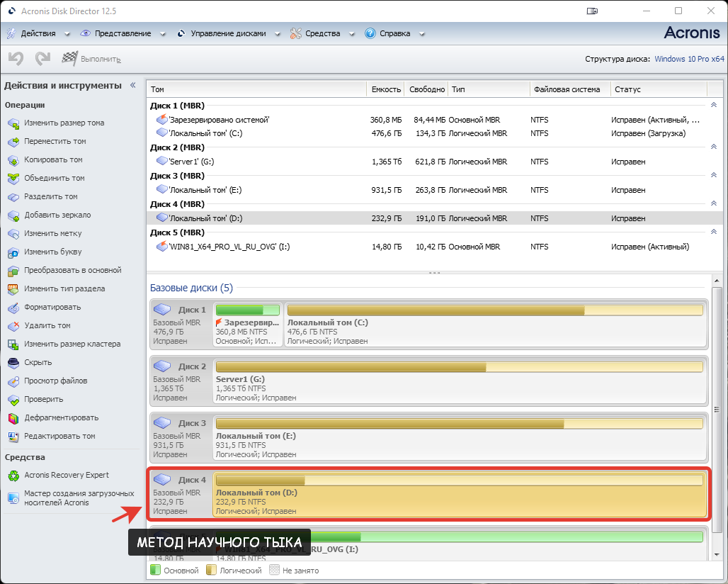Open the Действия menu
Screen dimensions: 728x584
click(38, 33)
